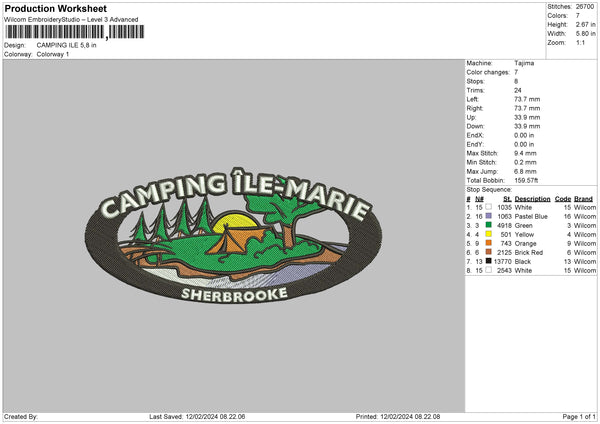Click the 'EndY:' label
Viewport: 600px width, 424px height.
click(475, 144)
